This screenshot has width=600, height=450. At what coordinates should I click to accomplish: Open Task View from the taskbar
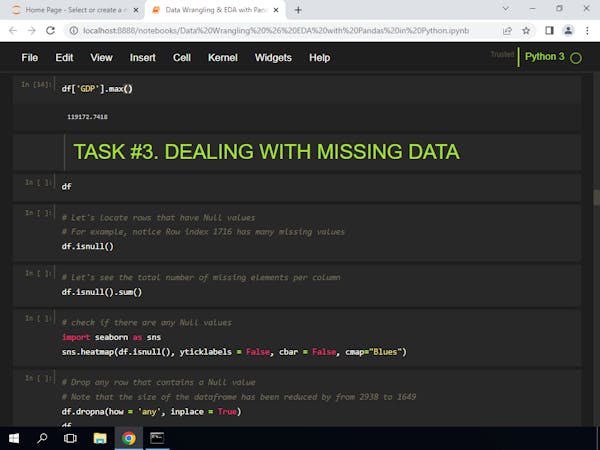point(70,438)
